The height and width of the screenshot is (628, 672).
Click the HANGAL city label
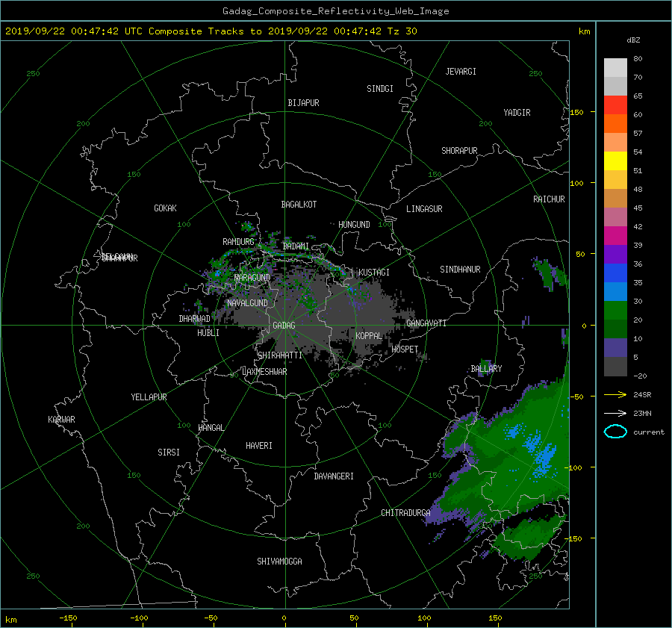point(211,428)
